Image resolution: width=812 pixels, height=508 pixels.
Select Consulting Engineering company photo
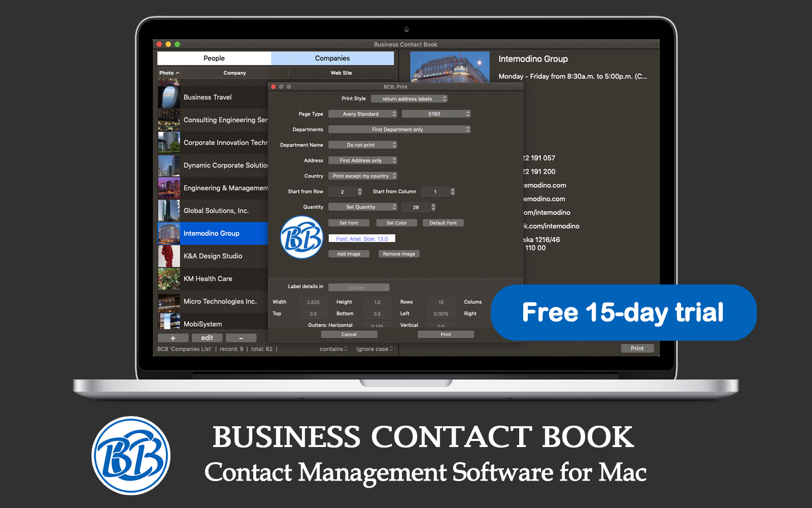click(x=169, y=120)
